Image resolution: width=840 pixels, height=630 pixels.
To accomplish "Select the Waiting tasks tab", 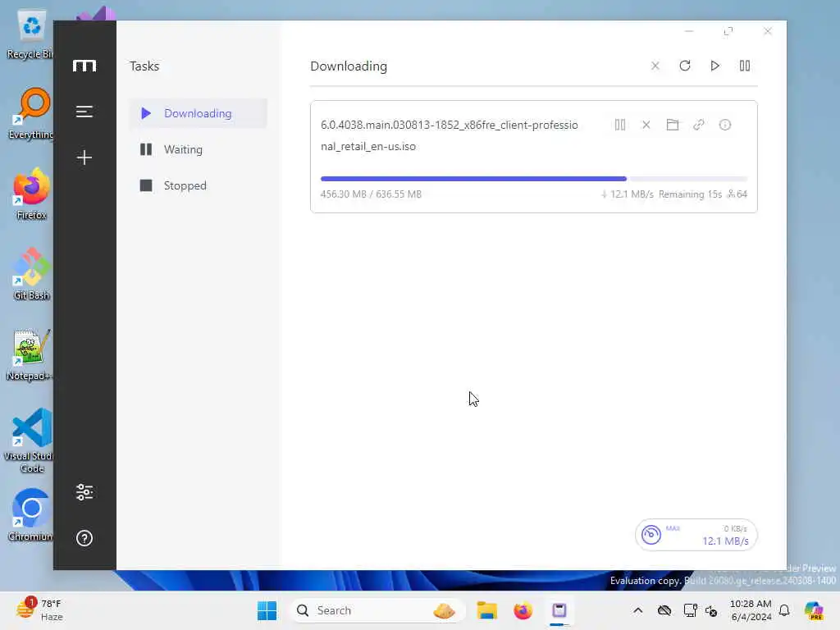I will (199, 149).
